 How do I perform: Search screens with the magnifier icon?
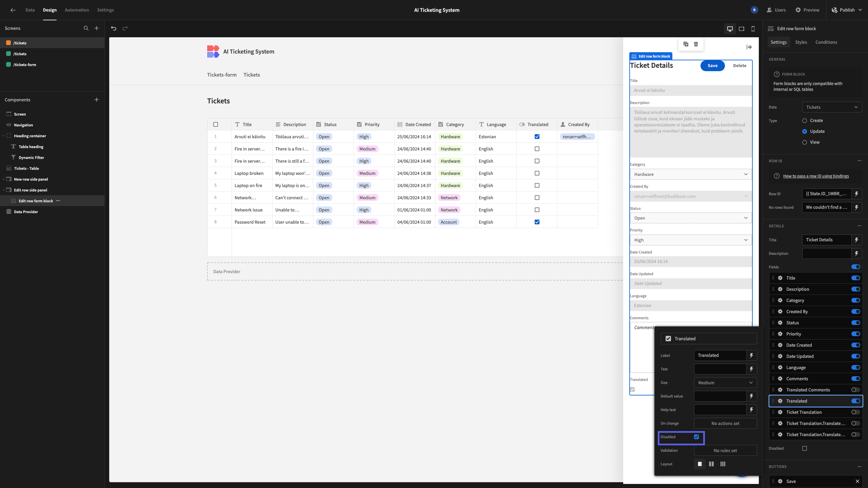point(86,28)
